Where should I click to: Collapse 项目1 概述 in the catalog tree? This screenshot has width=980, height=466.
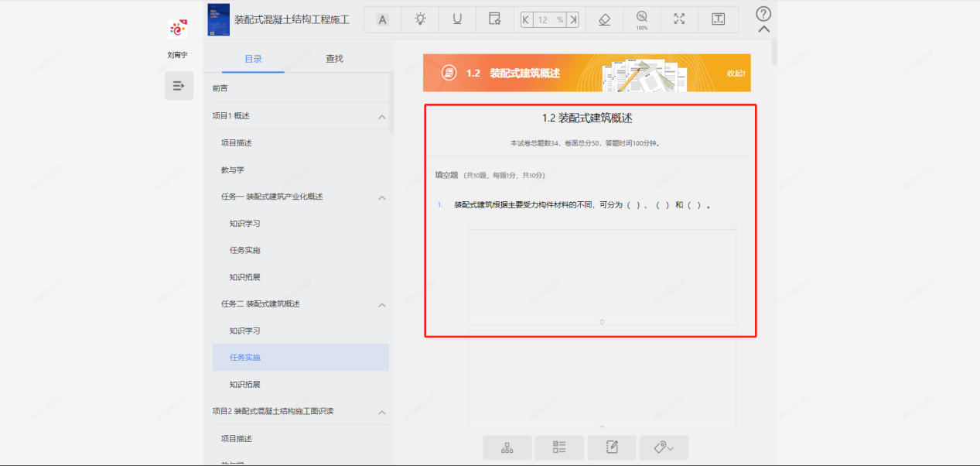(x=381, y=116)
